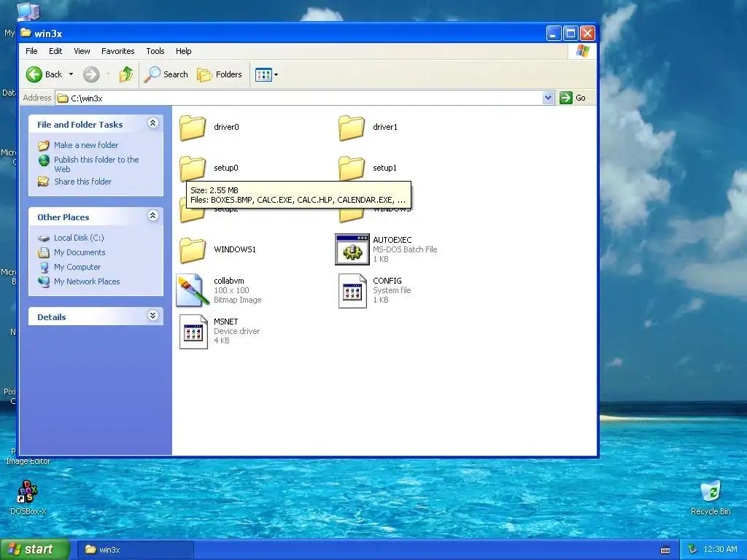Click the MS-DOS Batch File description text

pyautogui.click(x=405, y=249)
